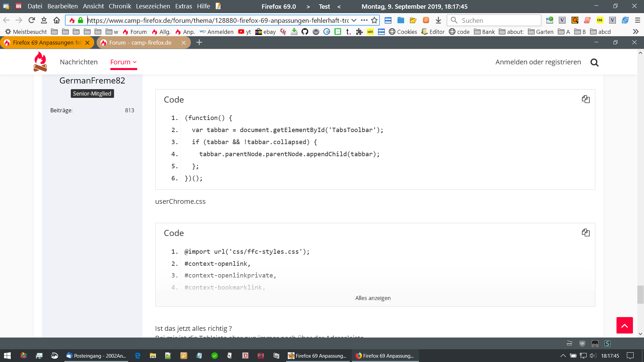Bookmark this page with the star icon
The width and height of the screenshot is (644, 362).
374,20
